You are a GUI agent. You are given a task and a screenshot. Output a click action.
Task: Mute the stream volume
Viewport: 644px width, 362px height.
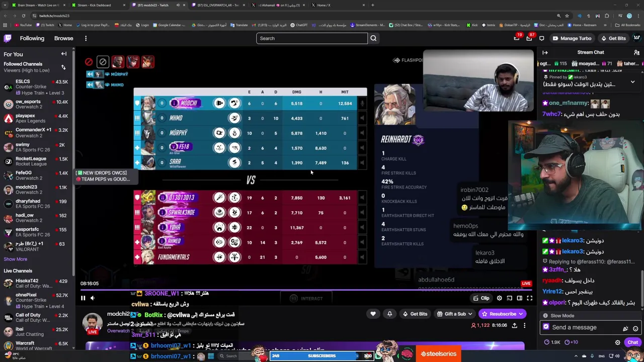pyautogui.click(x=92, y=298)
